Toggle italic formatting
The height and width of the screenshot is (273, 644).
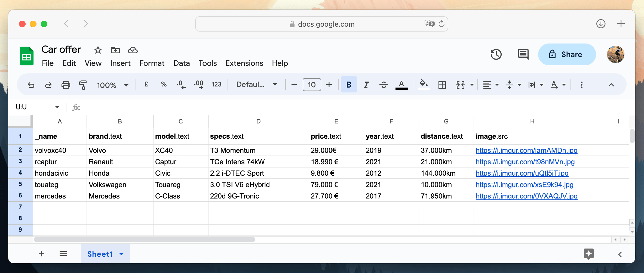point(366,85)
